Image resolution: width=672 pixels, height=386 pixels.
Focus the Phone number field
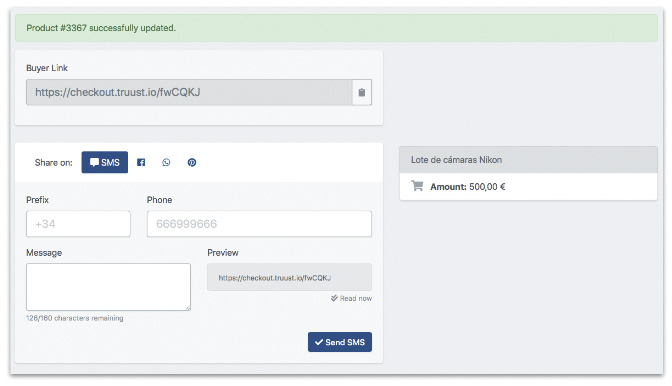point(259,224)
